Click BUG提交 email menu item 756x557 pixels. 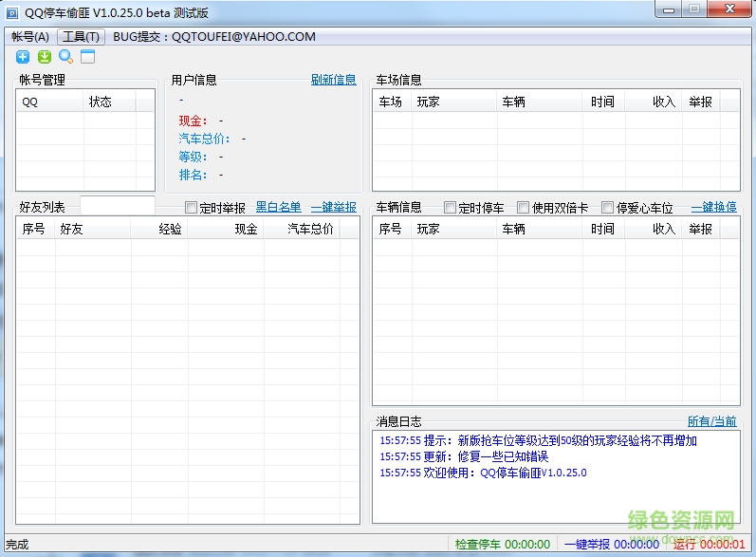click(213, 37)
